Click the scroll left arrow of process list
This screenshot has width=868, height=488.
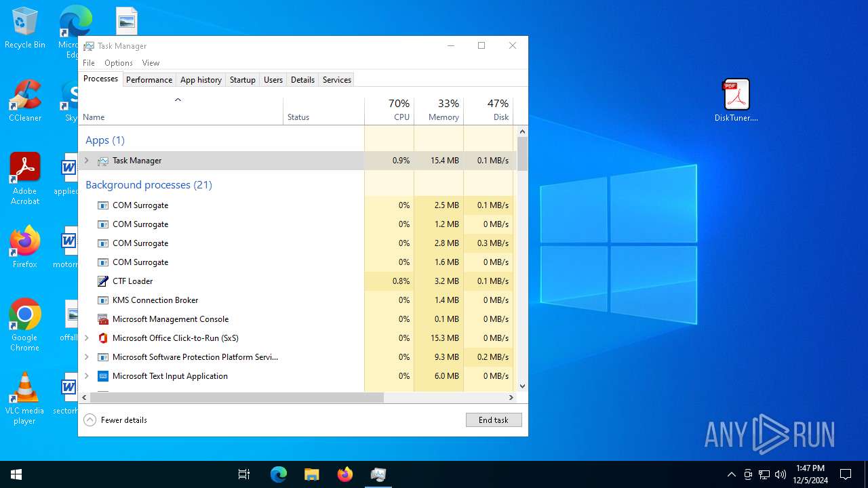click(84, 397)
